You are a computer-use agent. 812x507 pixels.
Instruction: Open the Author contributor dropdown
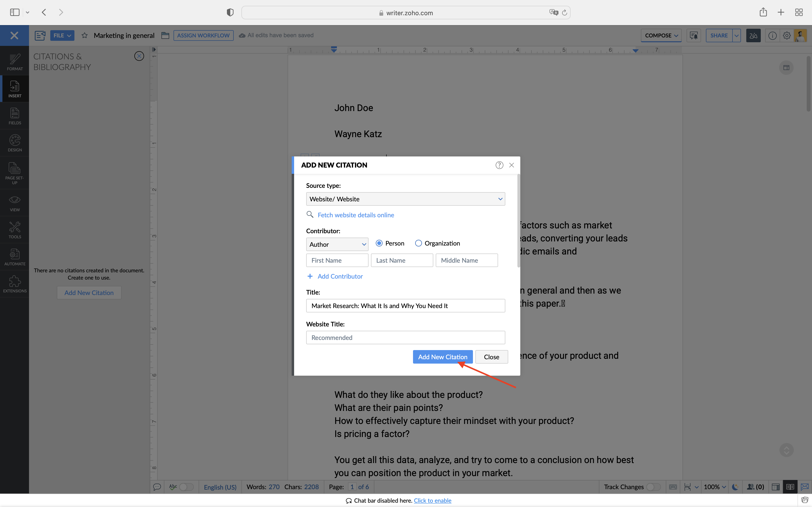coord(337,244)
